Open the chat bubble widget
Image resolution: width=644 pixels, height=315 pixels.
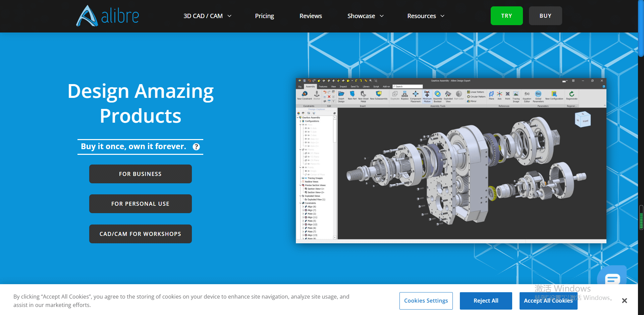612,278
